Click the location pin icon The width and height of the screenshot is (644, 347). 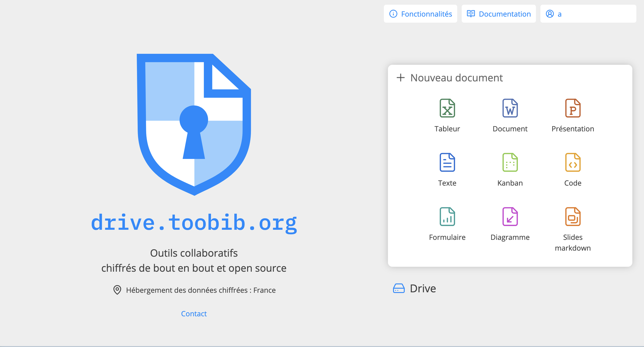pyautogui.click(x=117, y=290)
